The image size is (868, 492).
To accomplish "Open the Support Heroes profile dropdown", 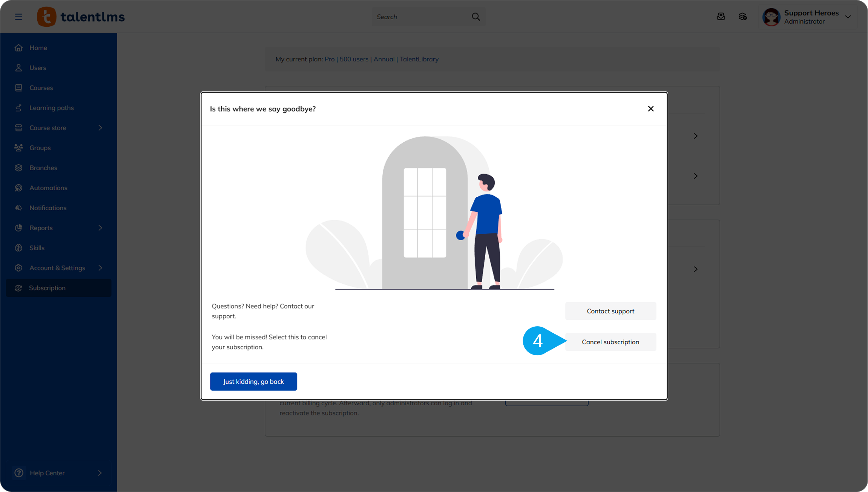I will 848,17.
